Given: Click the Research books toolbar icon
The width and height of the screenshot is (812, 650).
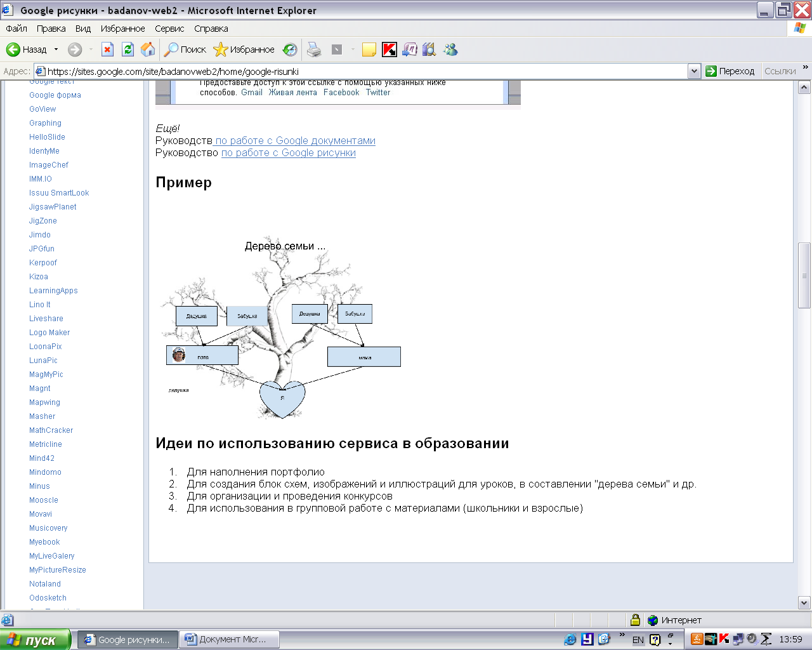Looking at the screenshot, I should 429,50.
